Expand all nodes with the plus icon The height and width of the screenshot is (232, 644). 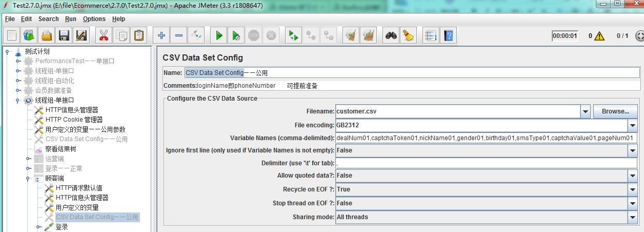point(162,36)
